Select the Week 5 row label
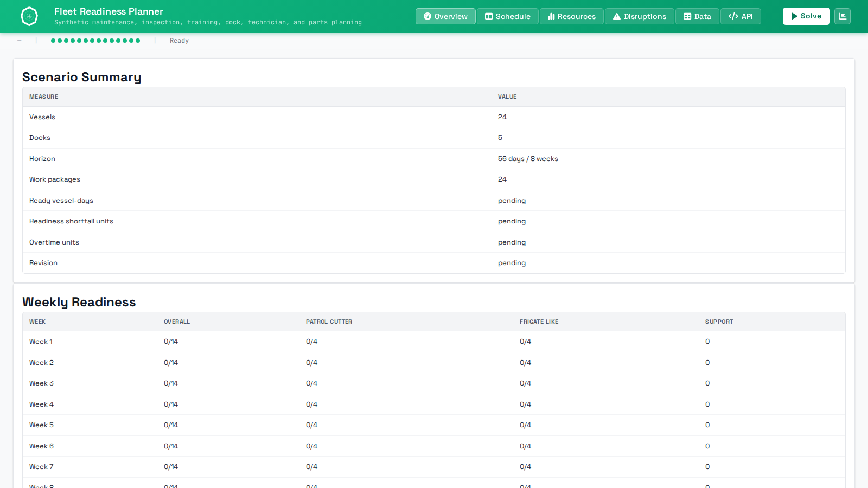Viewport: 868px width, 488px height. point(41,425)
